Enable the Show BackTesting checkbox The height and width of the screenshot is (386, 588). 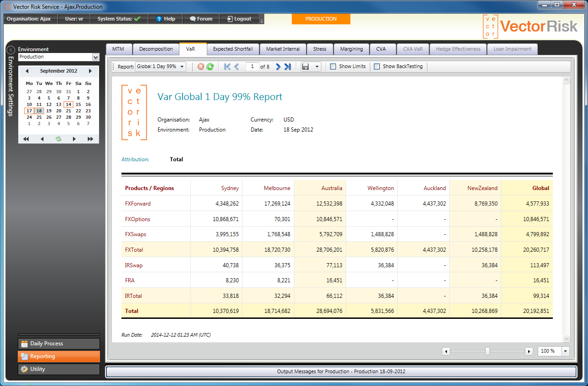(377, 67)
